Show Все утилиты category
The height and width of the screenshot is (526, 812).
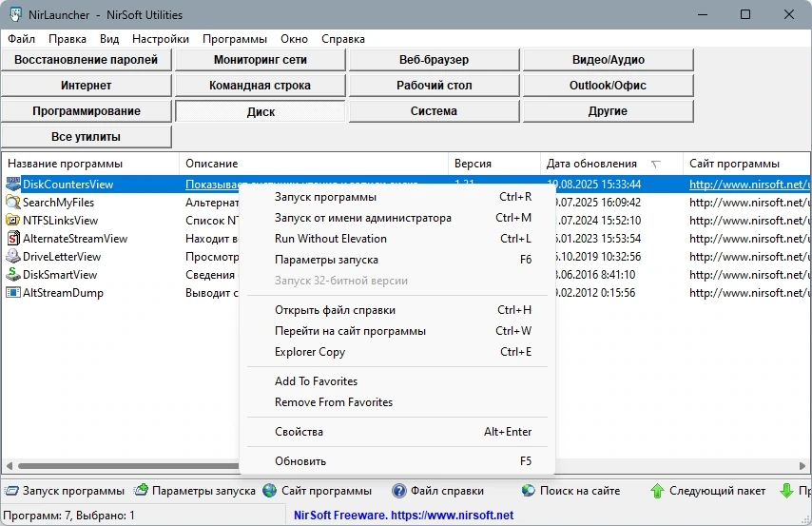86,137
